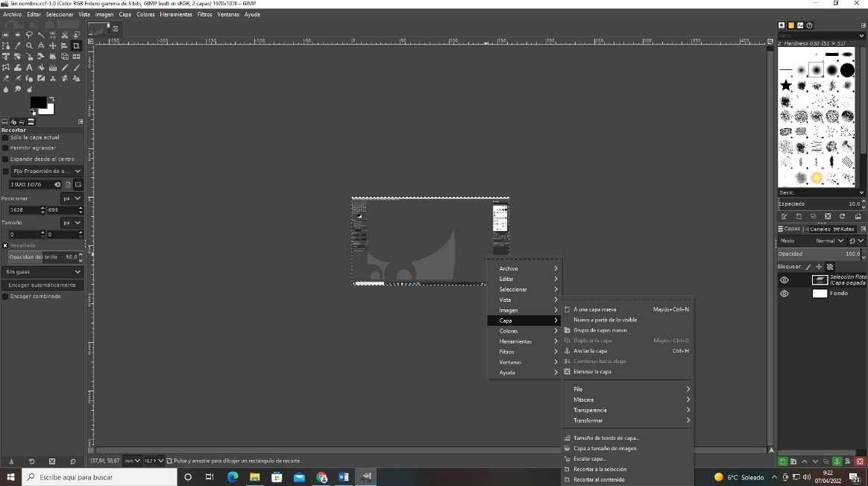Select the Fuzzy Select scissors tool
The width and height of the screenshot is (868, 486).
(x=65, y=34)
